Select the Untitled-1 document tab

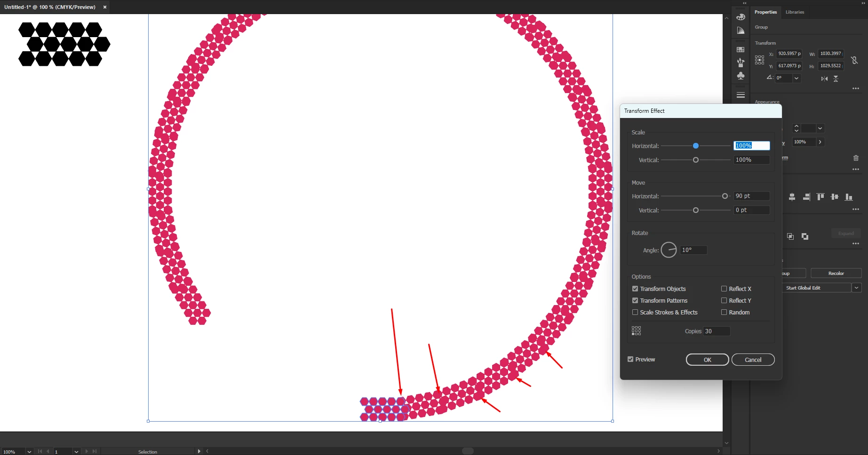(50, 7)
